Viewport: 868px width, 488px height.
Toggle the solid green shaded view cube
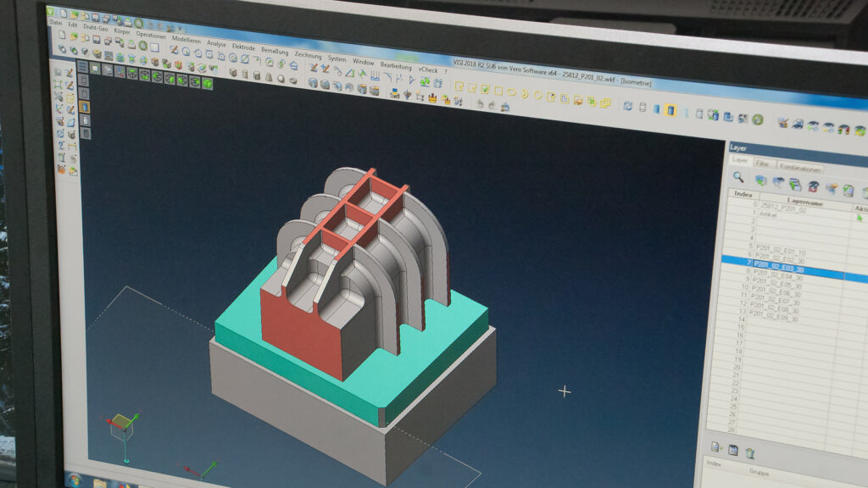(207, 84)
